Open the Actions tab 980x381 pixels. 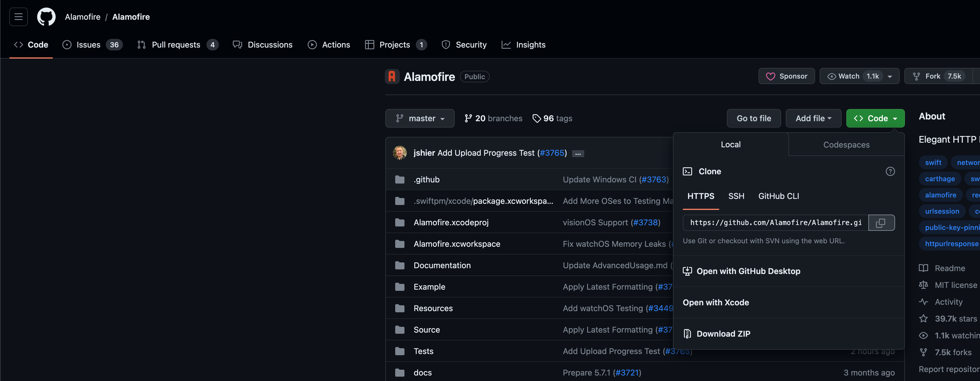329,45
